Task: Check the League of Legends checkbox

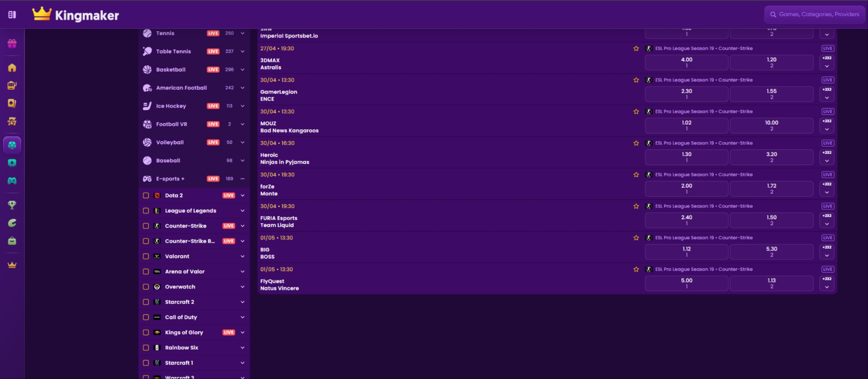Action: click(x=146, y=211)
